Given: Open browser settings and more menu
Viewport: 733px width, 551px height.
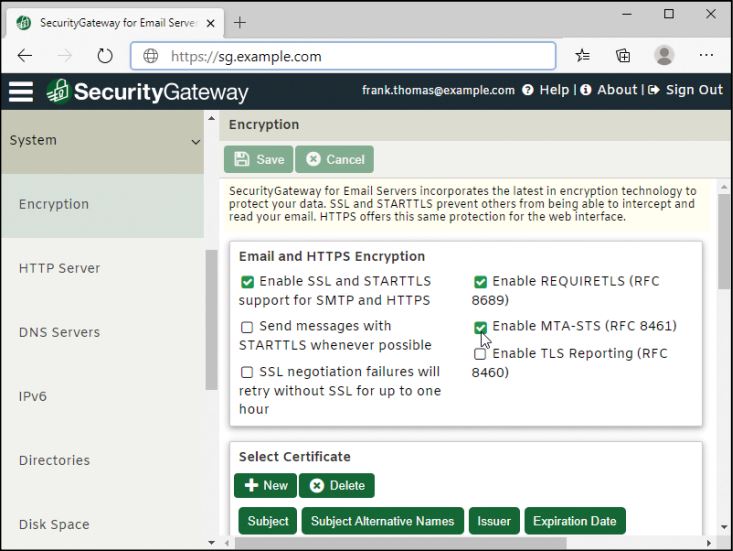Looking at the screenshot, I should (x=706, y=55).
